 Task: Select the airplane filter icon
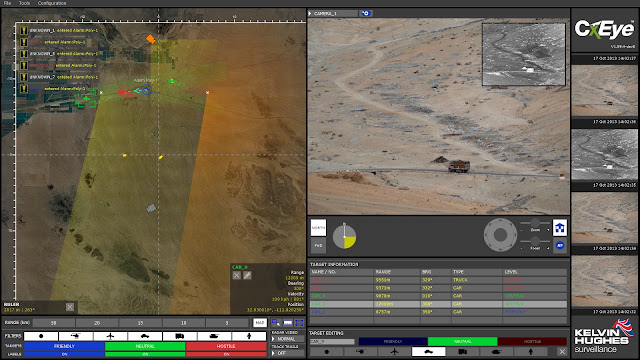click(x=110, y=336)
